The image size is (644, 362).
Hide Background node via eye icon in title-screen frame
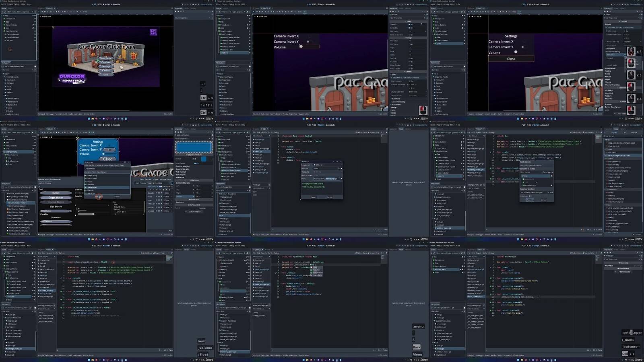click(35, 19)
